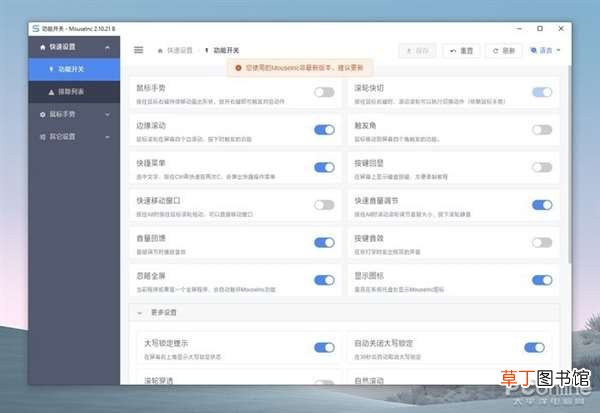Click the 快捷菜单 card title

(x=151, y=163)
